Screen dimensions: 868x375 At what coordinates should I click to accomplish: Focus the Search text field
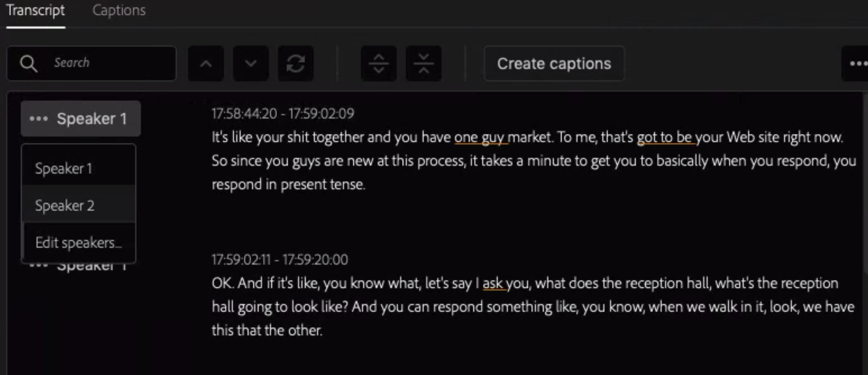click(92, 63)
